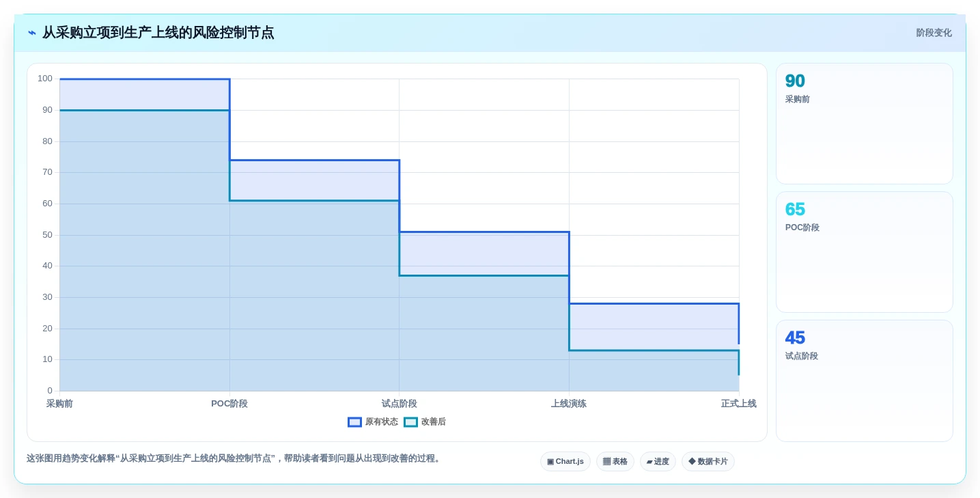Select the 表格 tag
Image resolution: width=980 pixels, height=498 pixels.
click(615, 462)
